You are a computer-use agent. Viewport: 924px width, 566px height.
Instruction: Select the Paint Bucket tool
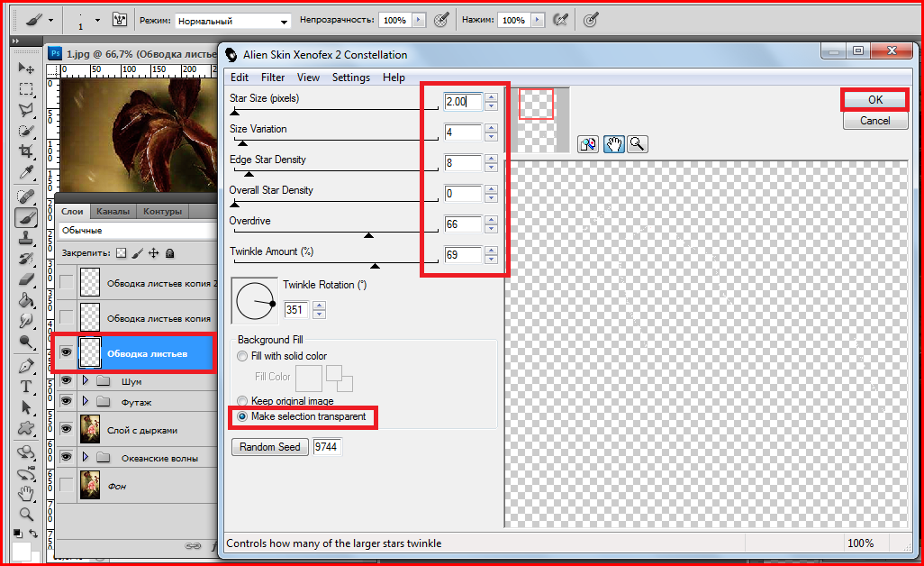pos(26,300)
